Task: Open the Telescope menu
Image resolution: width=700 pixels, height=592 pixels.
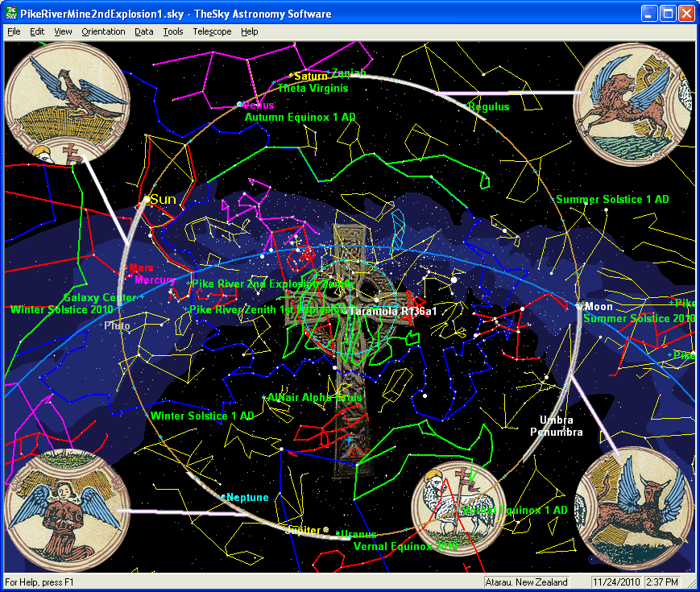Action: tap(212, 31)
